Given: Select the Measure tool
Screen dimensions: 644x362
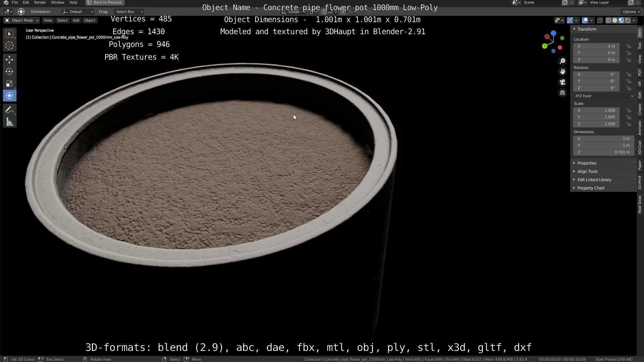Looking at the screenshot, I should point(9,122).
